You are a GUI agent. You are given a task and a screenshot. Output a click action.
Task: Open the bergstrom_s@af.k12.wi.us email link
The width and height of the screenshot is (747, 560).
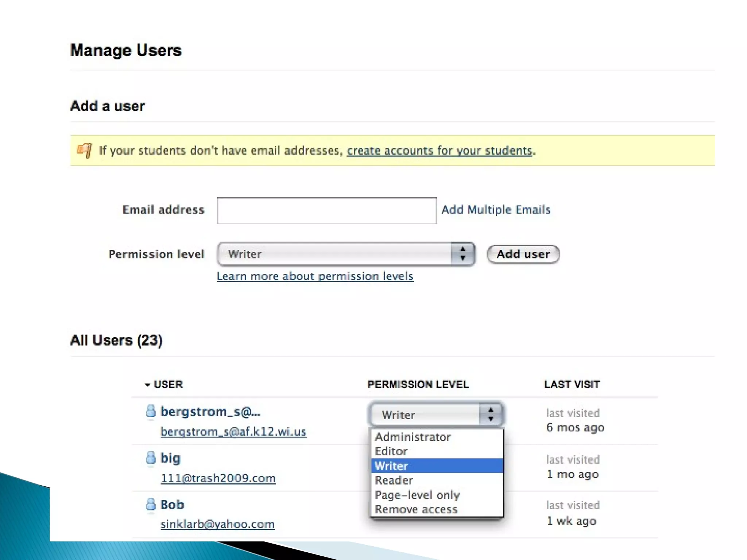tap(233, 432)
